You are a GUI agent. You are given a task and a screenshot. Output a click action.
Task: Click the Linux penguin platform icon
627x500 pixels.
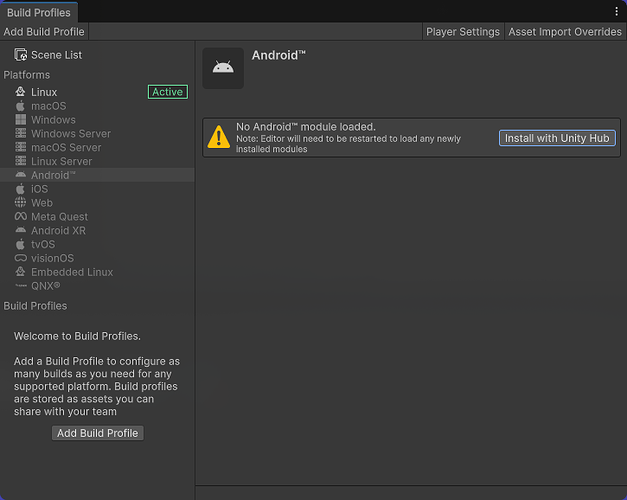click(x=21, y=92)
